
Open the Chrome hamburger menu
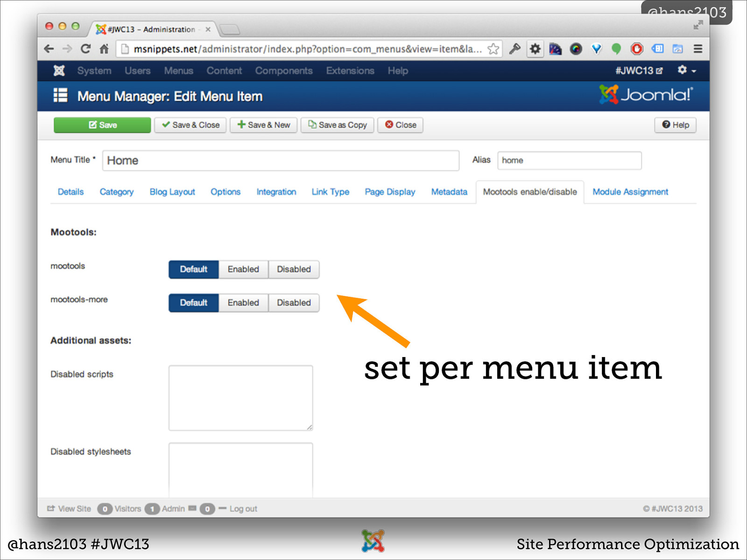(698, 49)
